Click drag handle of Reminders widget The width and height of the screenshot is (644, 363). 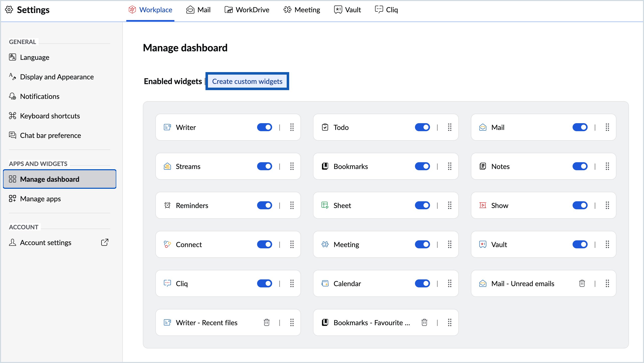click(x=292, y=205)
